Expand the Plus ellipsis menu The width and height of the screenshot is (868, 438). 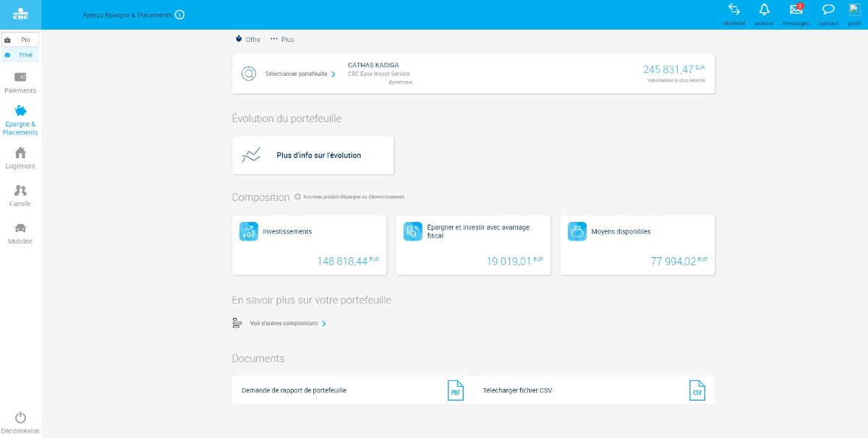(x=282, y=39)
